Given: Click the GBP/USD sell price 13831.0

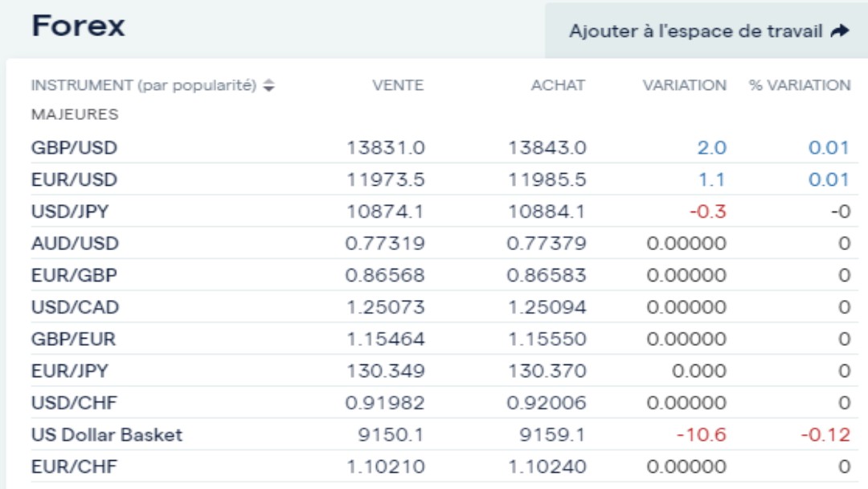Looking at the screenshot, I should click(x=386, y=148).
